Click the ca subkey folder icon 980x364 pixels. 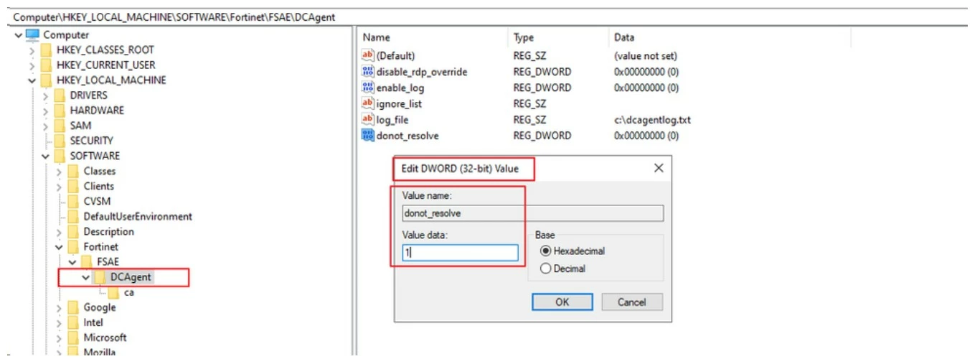(x=113, y=292)
